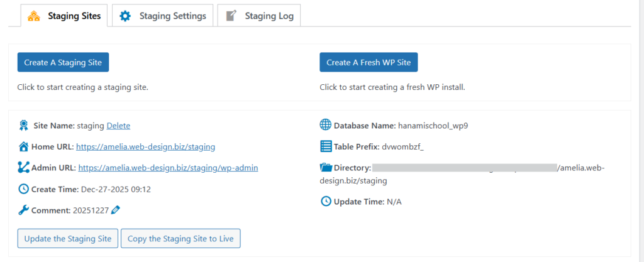644x262 pixels.
Task: Click the Update the Staging Site button
Action: coord(67,239)
